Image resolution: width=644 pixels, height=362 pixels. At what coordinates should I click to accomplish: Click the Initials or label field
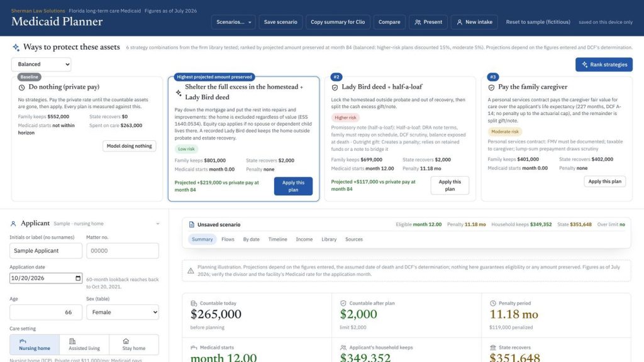[x=46, y=251]
